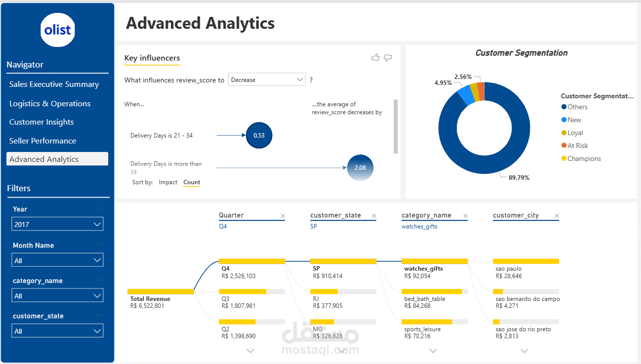Open the Year filter dropdown
Viewport: 641px width, 364px height.
pos(57,224)
